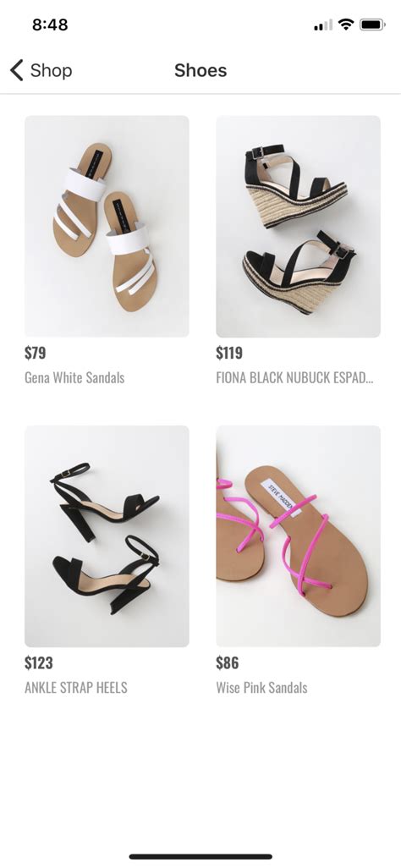Open Ankle Strap Heels product image

107,536
